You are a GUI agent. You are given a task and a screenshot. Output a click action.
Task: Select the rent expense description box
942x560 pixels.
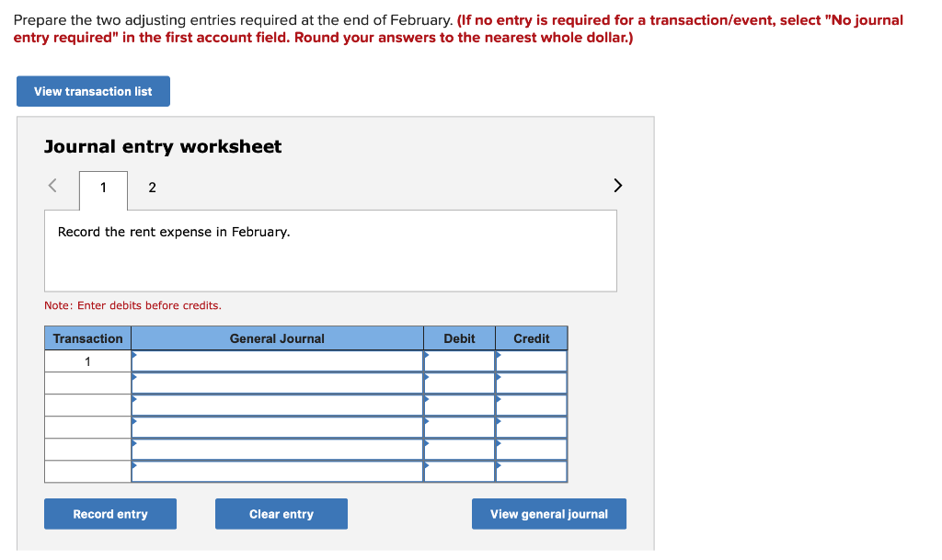(x=329, y=249)
